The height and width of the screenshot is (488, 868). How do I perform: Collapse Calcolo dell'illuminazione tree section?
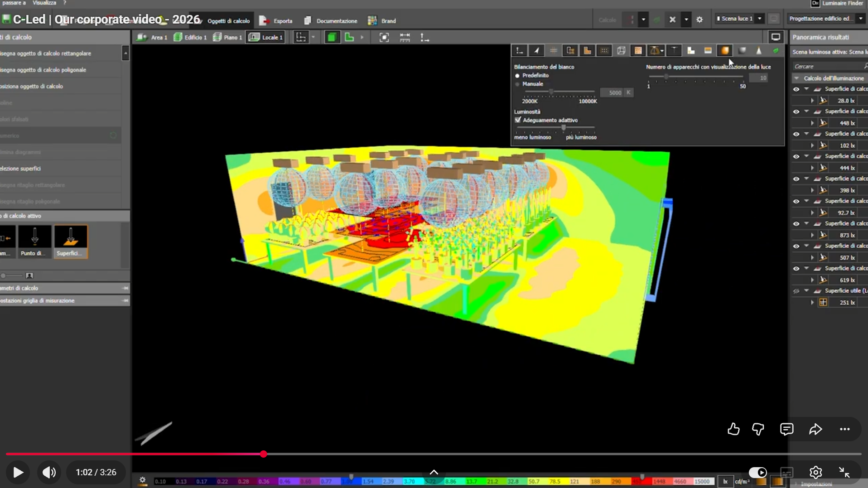click(796, 78)
